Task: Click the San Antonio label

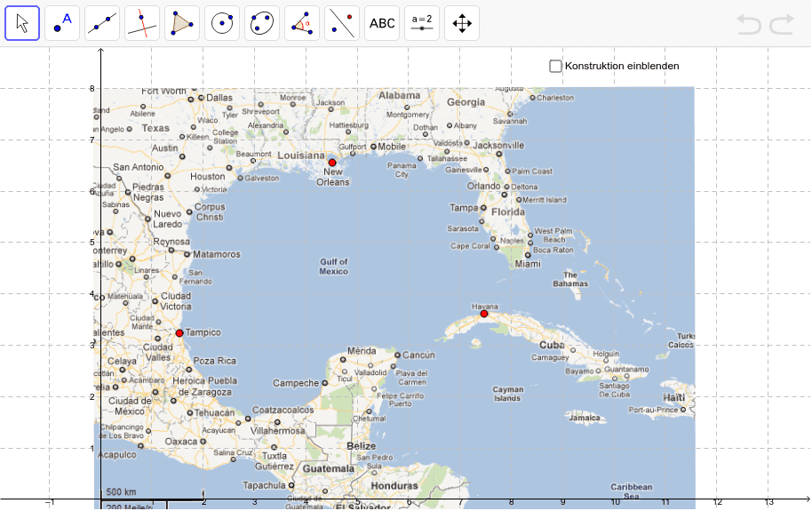Action: tap(139, 167)
